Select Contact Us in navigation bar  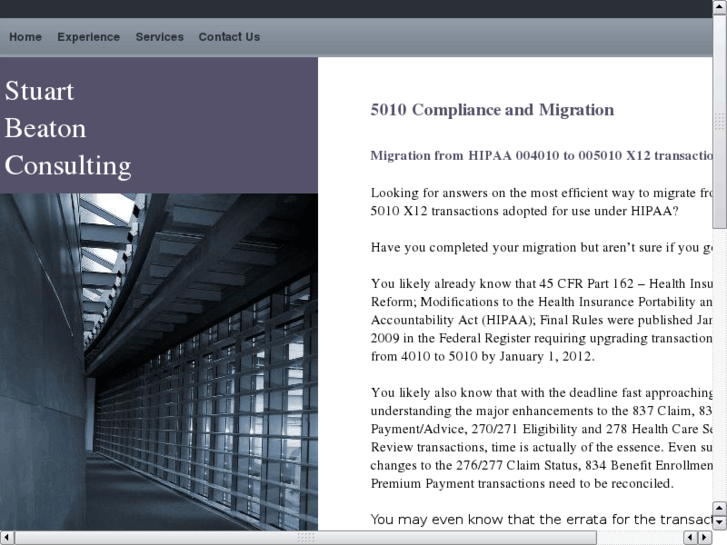pos(229,37)
